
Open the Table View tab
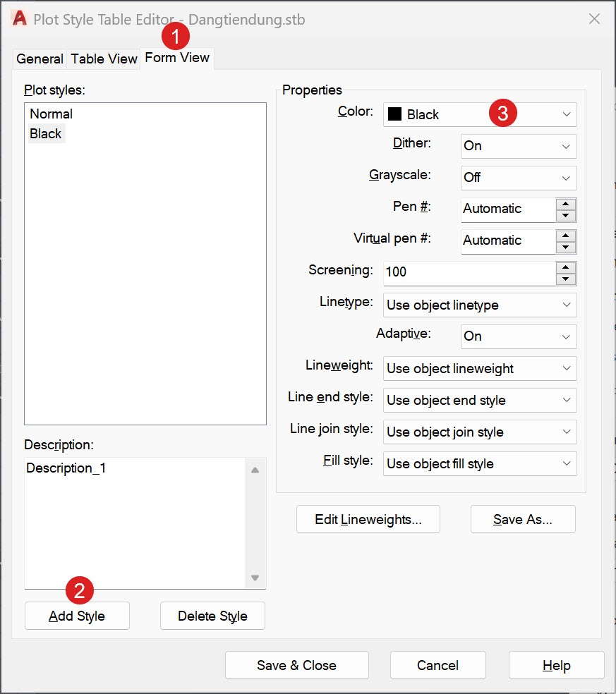click(104, 59)
